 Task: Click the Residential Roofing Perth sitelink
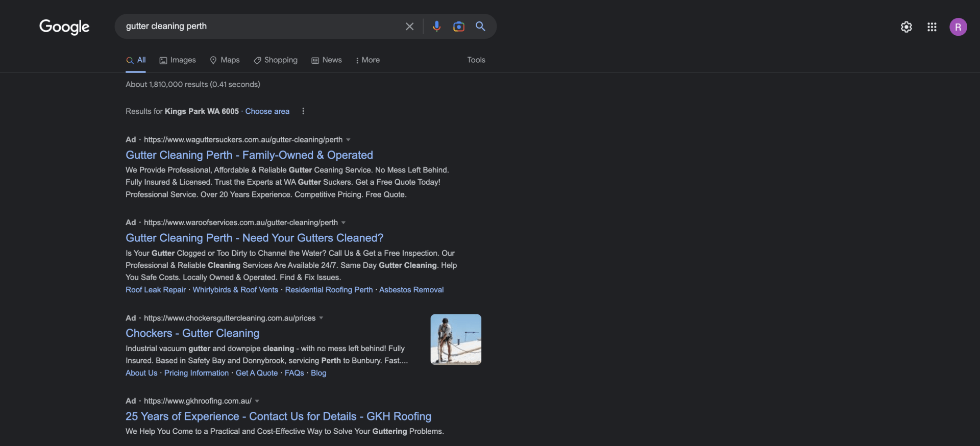click(x=329, y=290)
